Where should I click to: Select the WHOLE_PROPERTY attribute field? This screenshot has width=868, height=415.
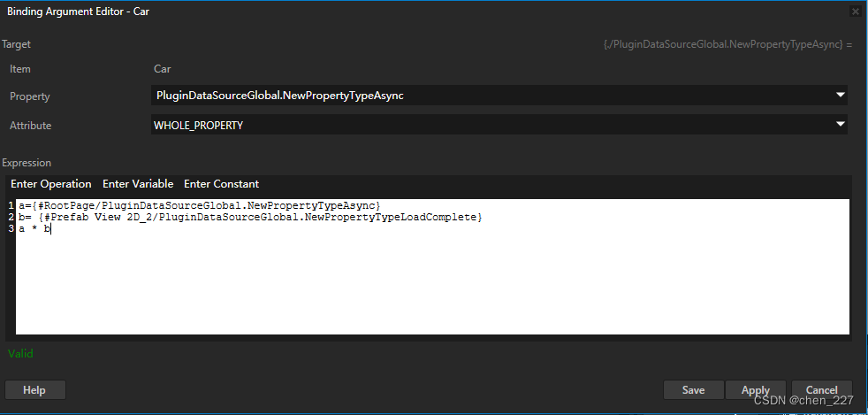coord(499,125)
